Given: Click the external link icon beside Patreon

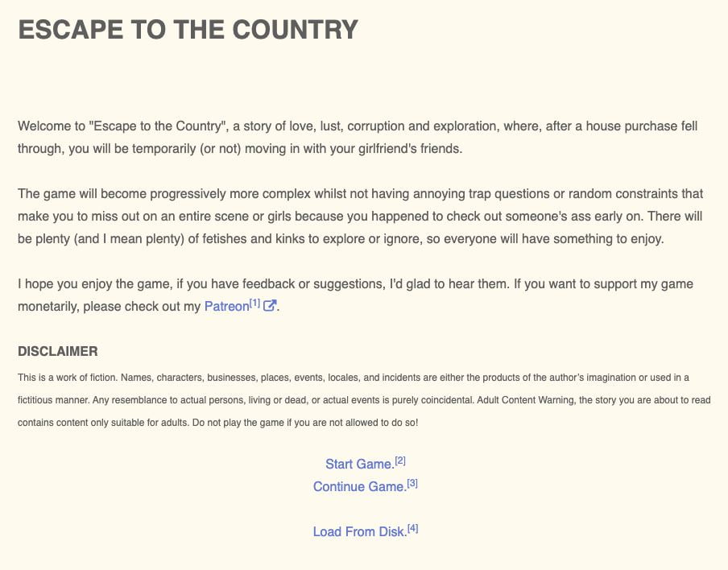Looking at the screenshot, I should 271,306.
